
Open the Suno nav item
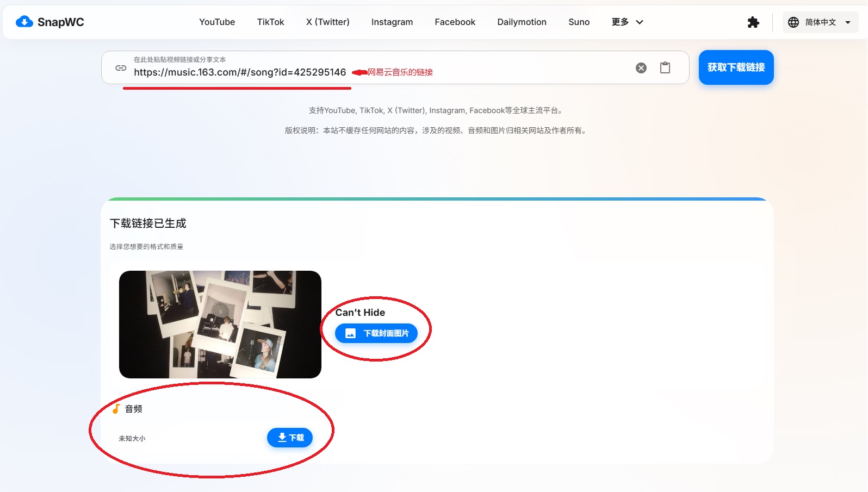click(x=579, y=22)
